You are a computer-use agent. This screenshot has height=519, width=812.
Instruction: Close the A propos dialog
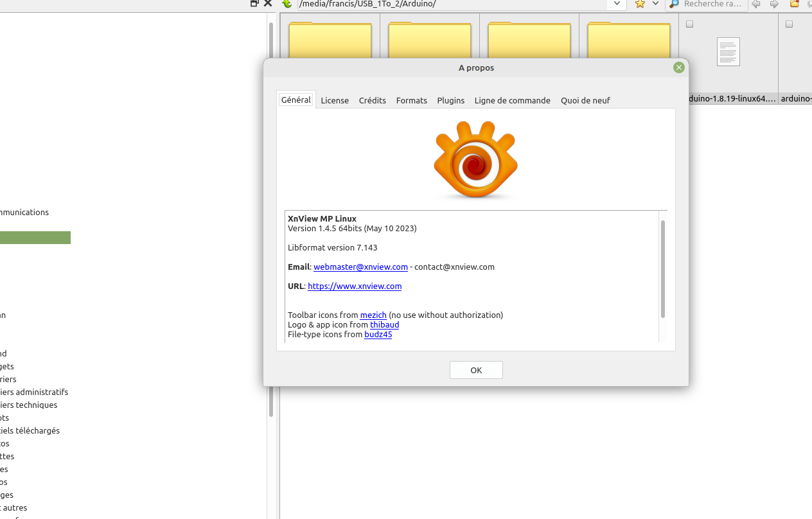click(678, 67)
